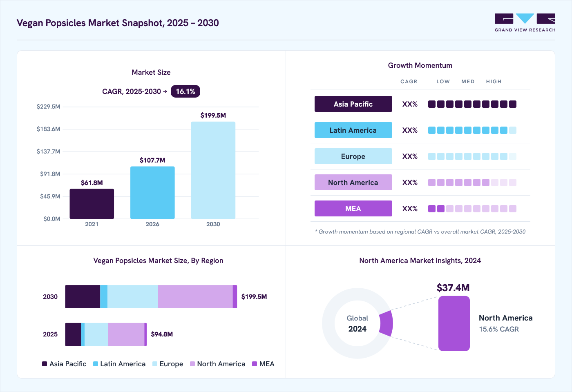Click the "CAGR" column header
Image resolution: width=572 pixels, height=392 pixels.
click(409, 82)
